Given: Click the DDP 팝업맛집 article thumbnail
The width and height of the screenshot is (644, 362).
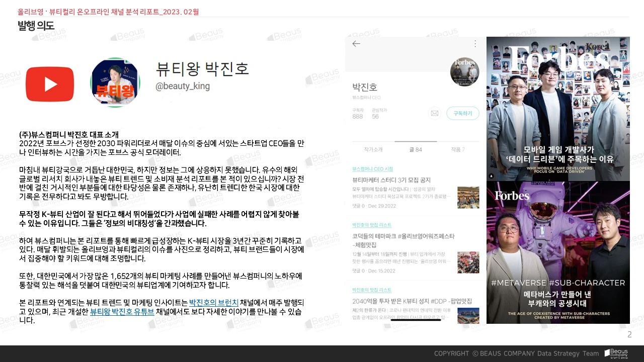Looking at the screenshot, I should [x=468, y=315].
